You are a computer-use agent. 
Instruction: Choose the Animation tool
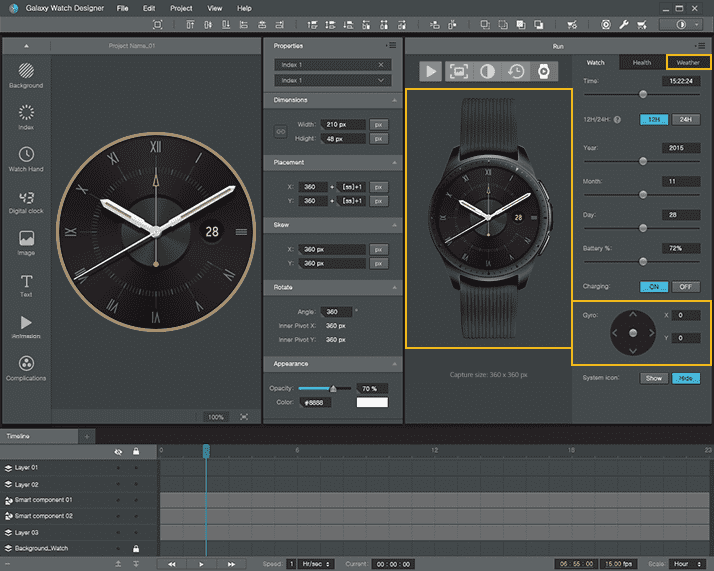26,324
